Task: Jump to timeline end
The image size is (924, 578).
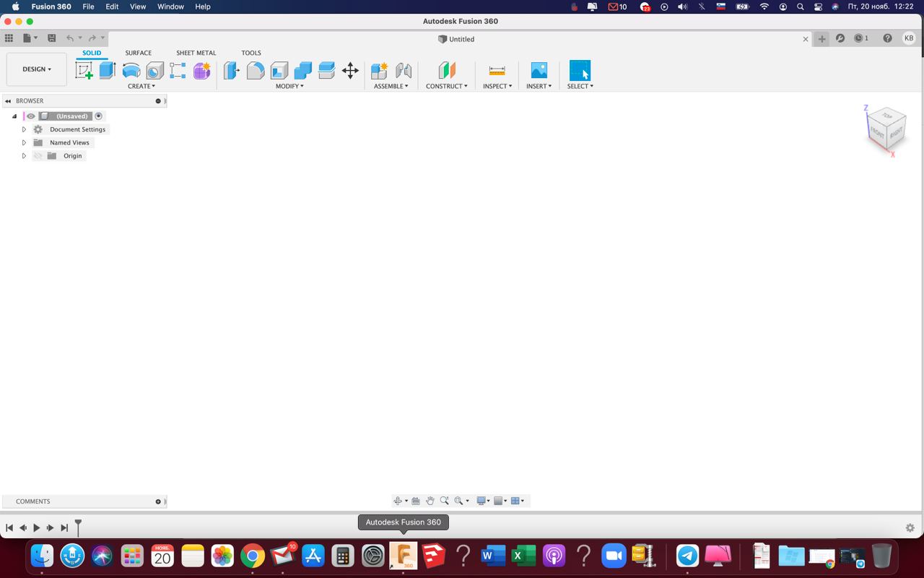Action: pyautogui.click(x=64, y=528)
